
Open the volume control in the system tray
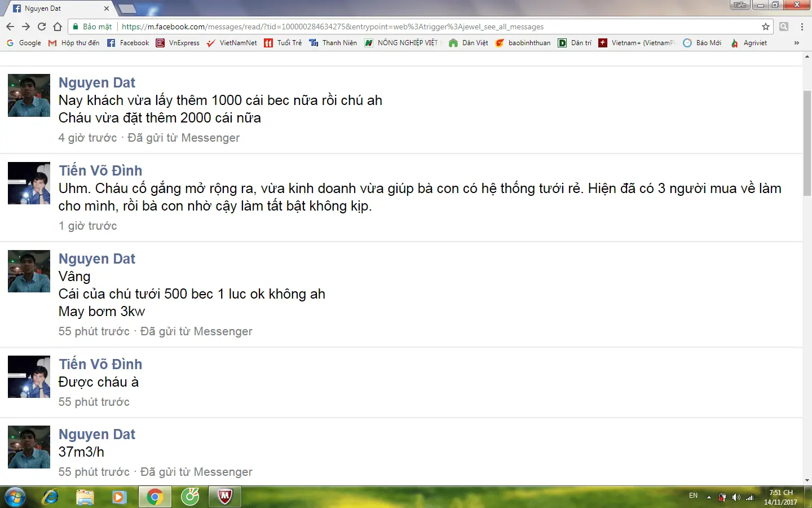point(736,497)
